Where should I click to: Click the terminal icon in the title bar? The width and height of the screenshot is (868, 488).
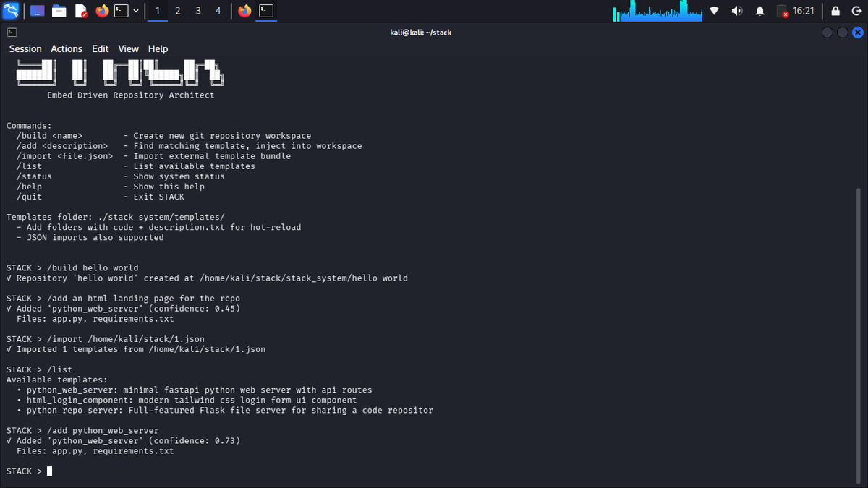pos(11,33)
